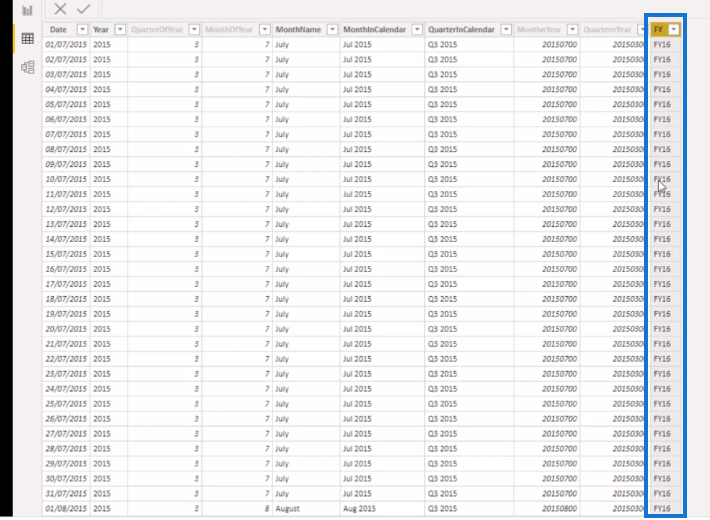Click the Aug 2015 MonthInCalendar cell
Viewport: 710px width, 520px height.
382,508
